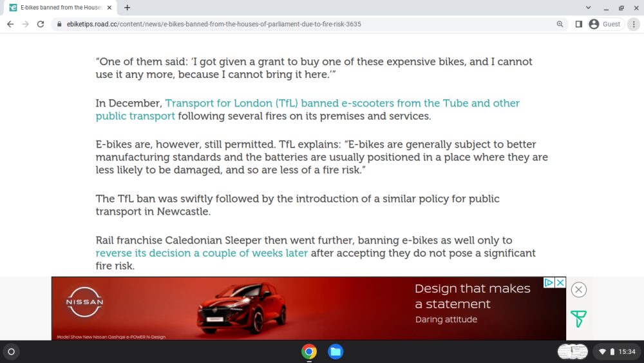This screenshot has width=644, height=363.
Task: Open a new browser tab
Action: pos(128,7)
